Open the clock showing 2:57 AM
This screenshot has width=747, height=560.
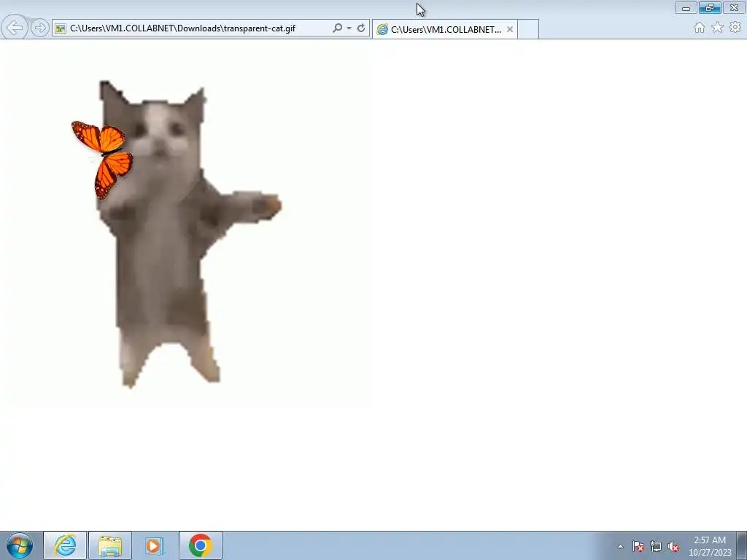pyautogui.click(x=710, y=546)
